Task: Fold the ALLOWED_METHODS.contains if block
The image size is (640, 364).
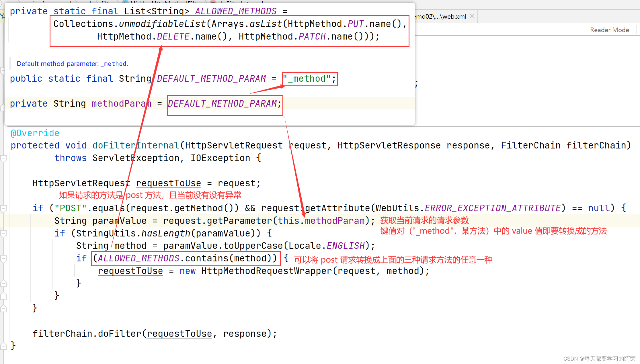Action: coord(3,259)
